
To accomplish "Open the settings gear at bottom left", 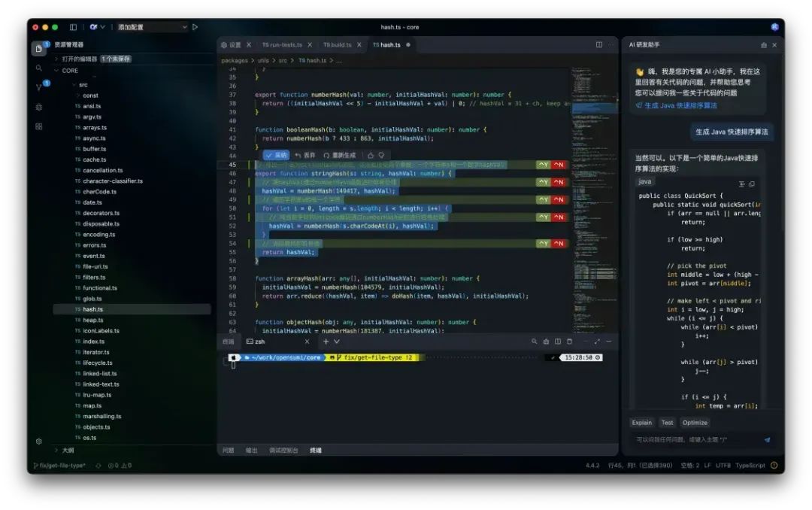I will click(40, 442).
